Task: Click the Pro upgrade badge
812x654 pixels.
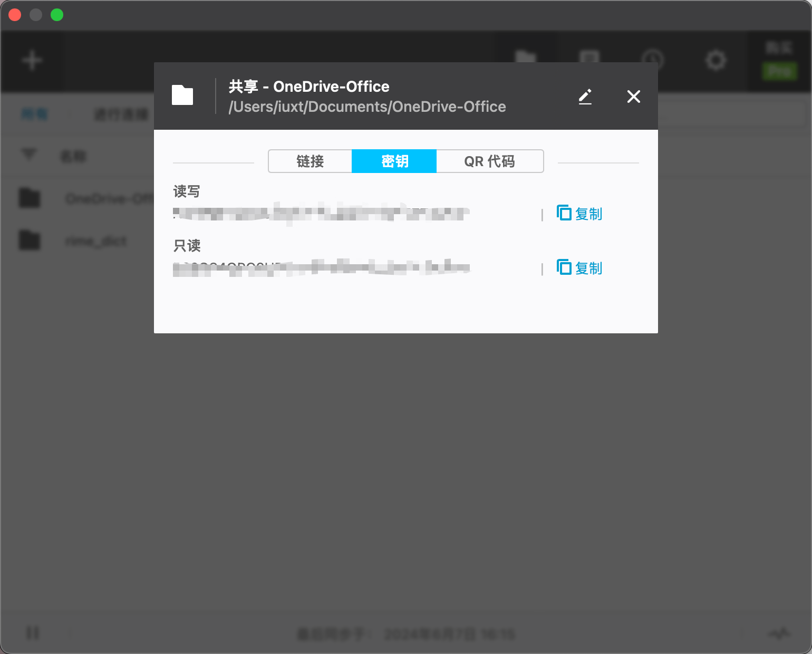Action: click(779, 71)
